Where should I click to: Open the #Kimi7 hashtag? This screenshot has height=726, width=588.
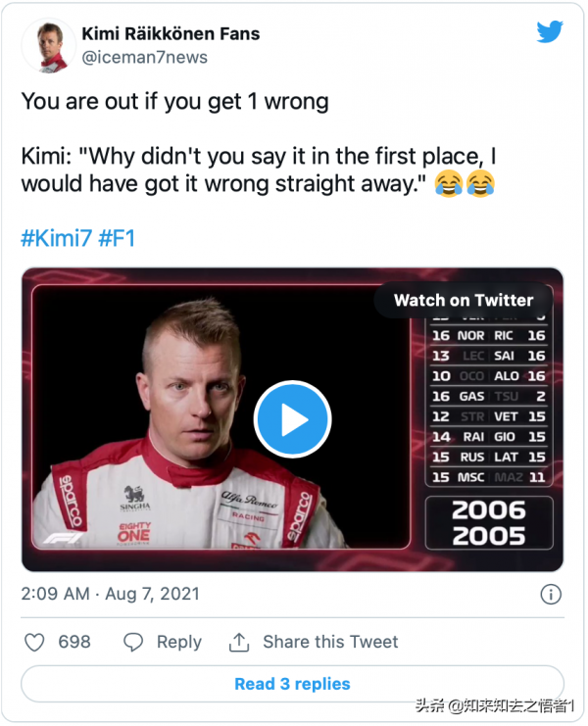[56, 238]
